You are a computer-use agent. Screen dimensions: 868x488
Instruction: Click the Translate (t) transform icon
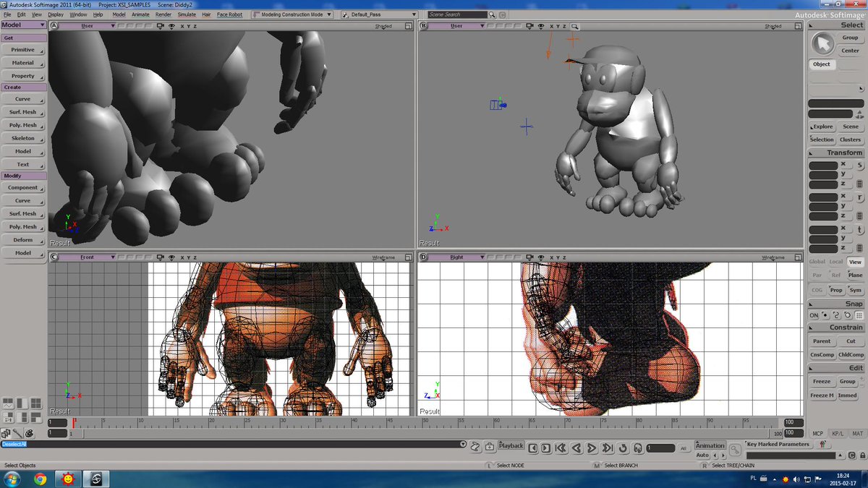[861, 229]
